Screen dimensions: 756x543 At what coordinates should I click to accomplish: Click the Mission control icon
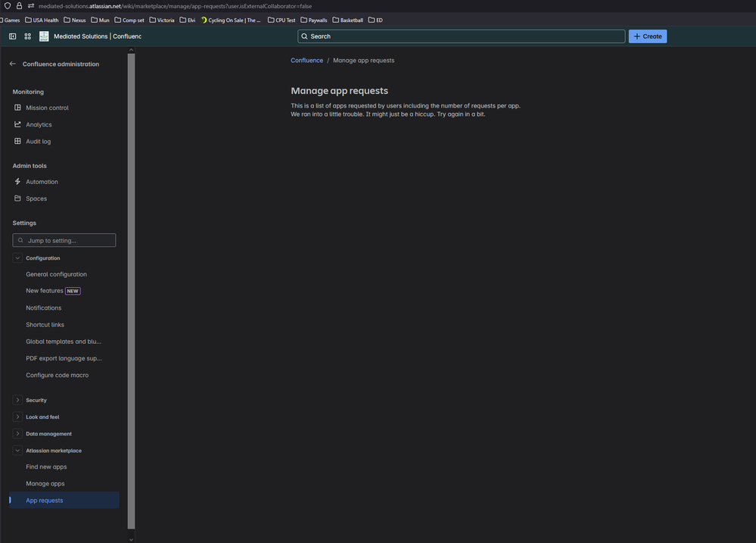[x=17, y=108]
